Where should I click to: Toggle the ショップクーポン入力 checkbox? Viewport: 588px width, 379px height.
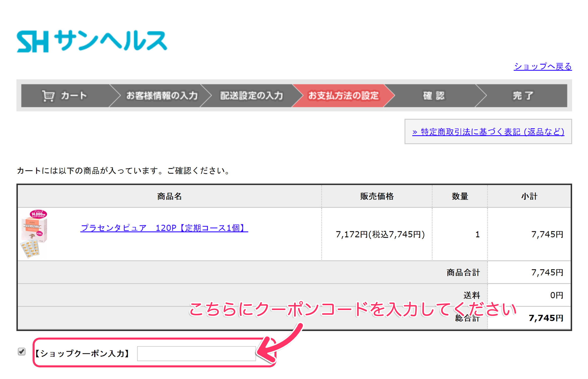point(22,351)
